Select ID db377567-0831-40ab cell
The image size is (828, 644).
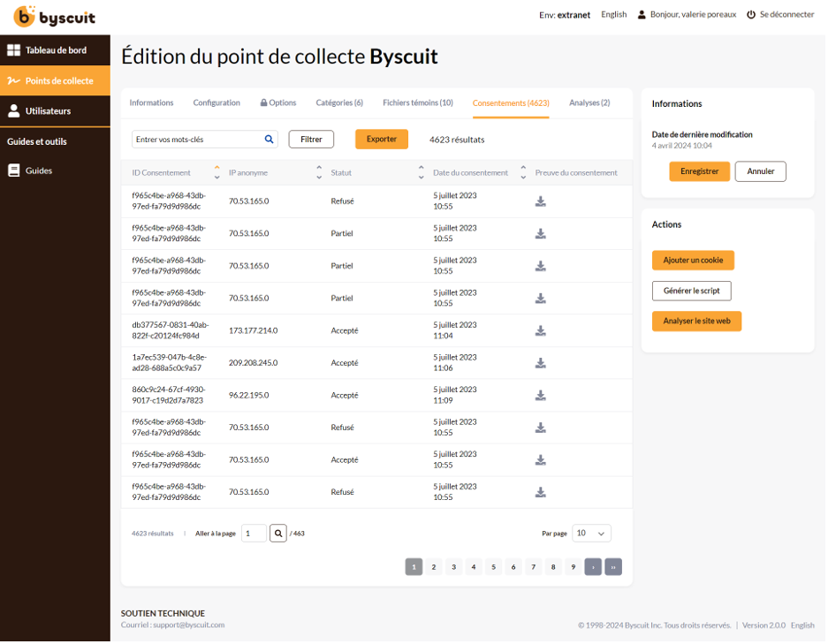[170, 330]
